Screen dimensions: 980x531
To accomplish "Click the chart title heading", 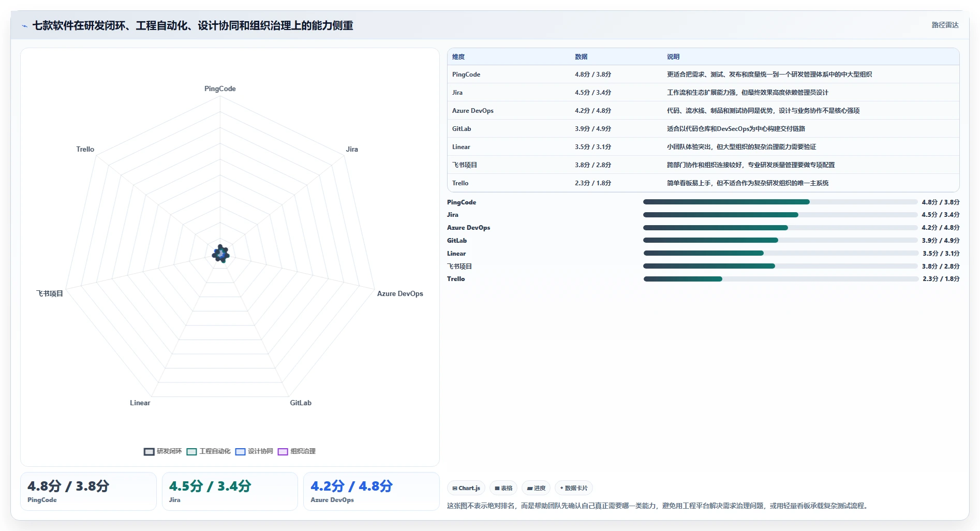I will click(x=192, y=26).
